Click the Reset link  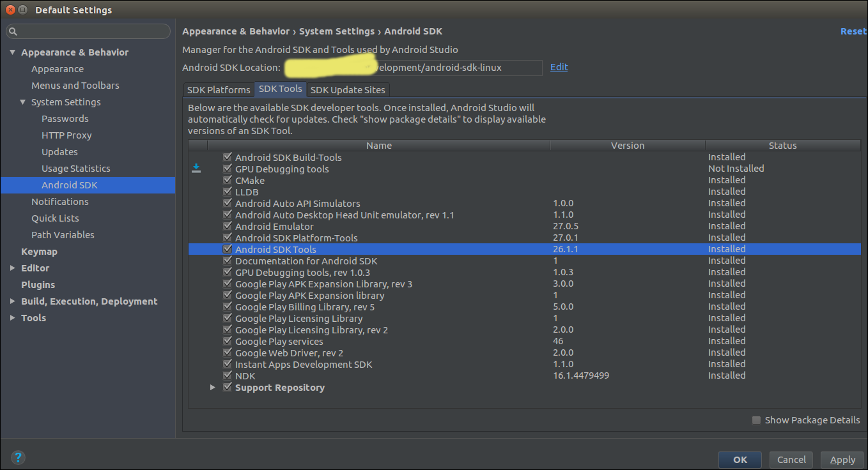853,31
